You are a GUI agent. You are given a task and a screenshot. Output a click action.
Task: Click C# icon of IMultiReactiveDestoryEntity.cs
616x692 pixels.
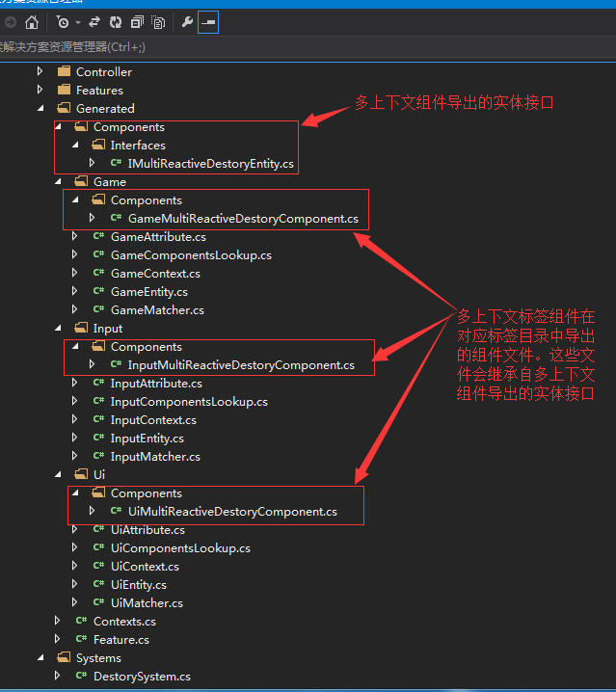tap(116, 163)
